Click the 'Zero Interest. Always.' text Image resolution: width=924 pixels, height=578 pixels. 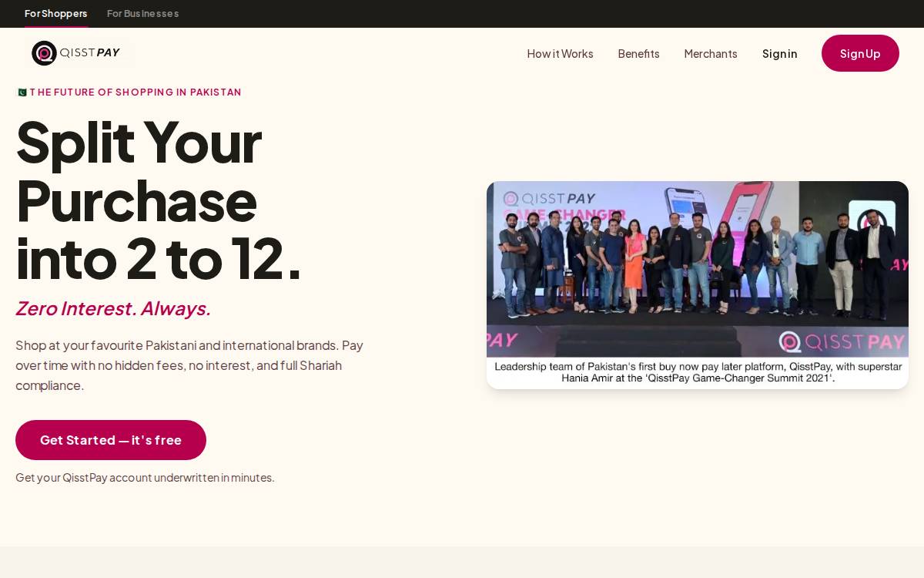113,308
